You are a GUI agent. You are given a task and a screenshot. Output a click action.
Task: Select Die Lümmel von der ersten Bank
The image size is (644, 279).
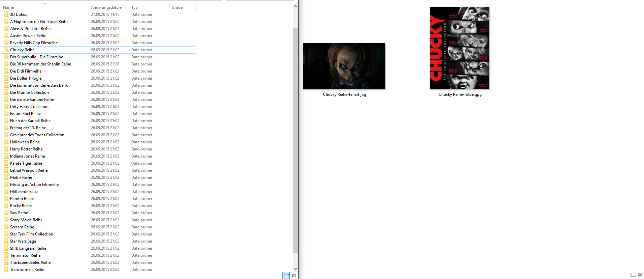[39, 85]
